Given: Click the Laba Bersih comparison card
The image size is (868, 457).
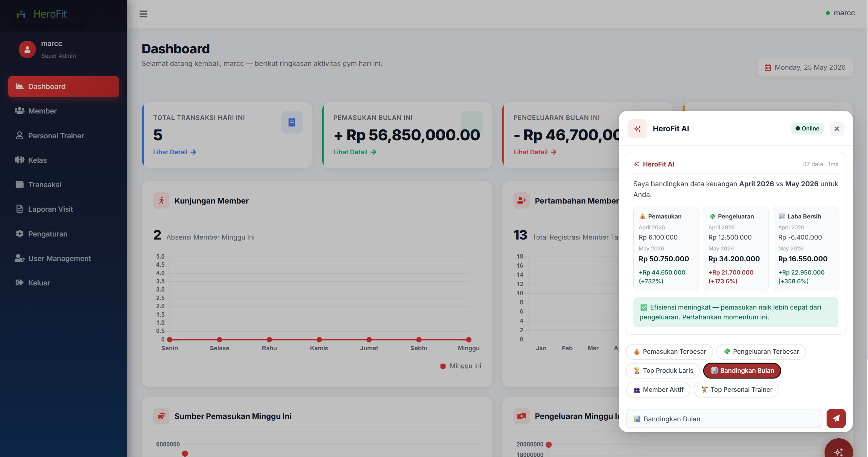Looking at the screenshot, I should (x=806, y=249).
